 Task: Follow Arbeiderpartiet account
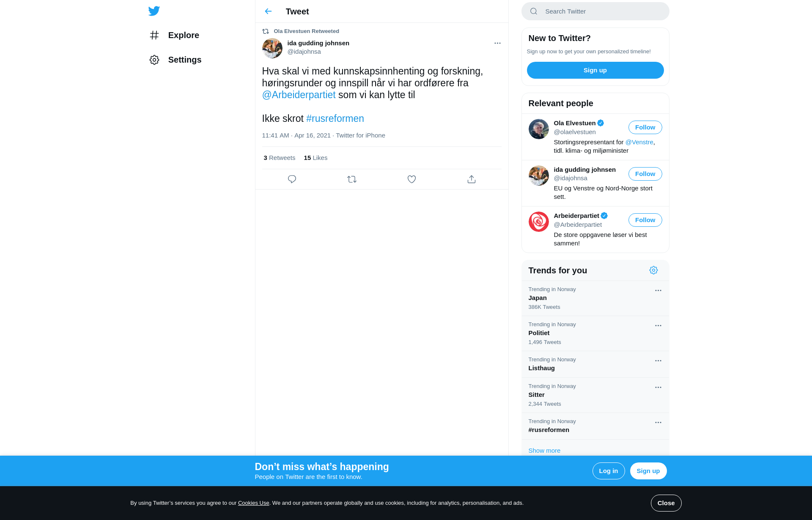click(645, 220)
